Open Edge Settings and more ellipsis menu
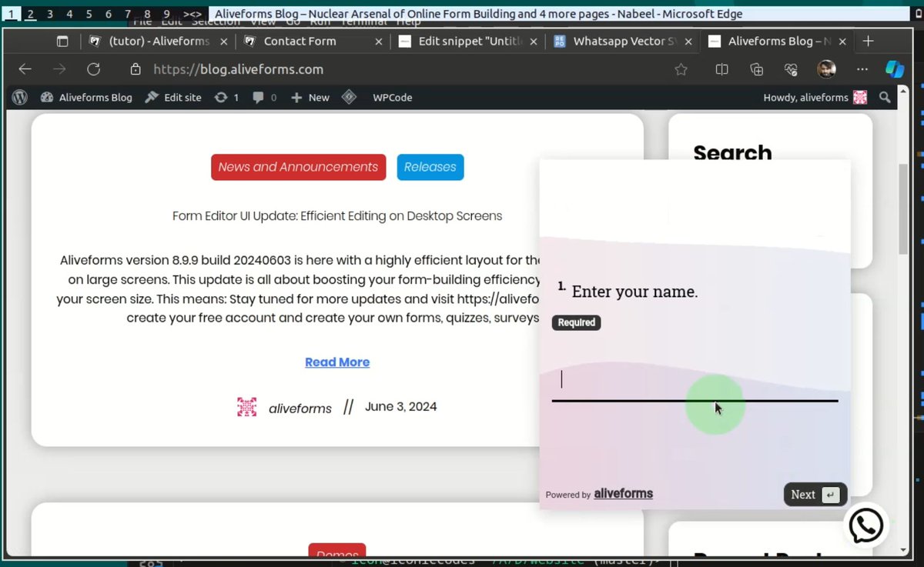This screenshot has width=924, height=567. point(862,69)
